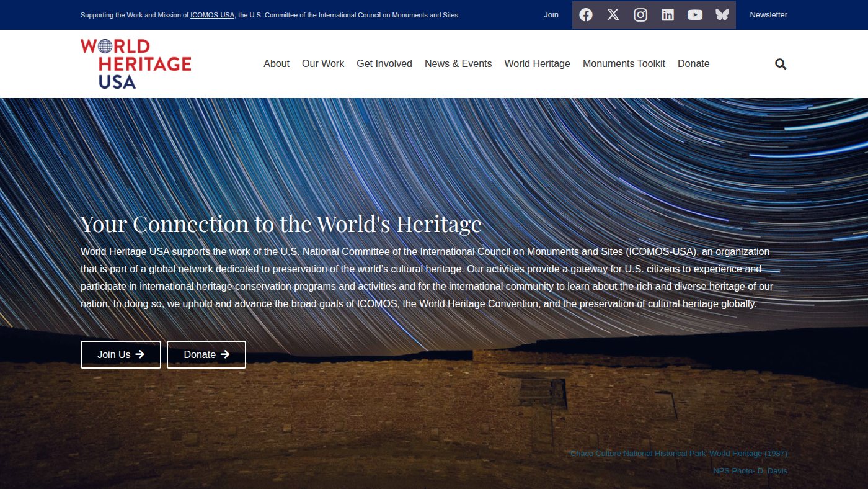Open the Get Involved menu

[x=384, y=63]
